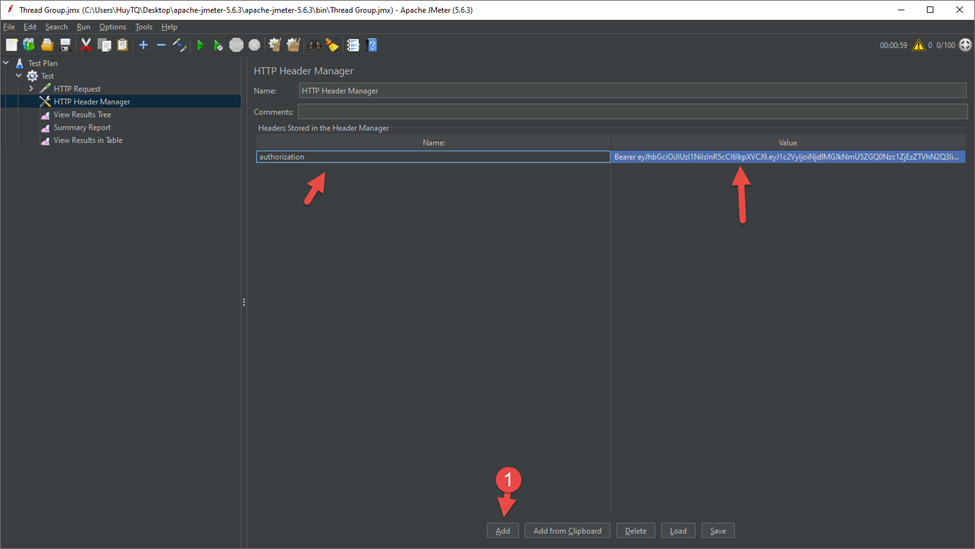975x549 pixels.
Task: Click the Comments input field
Action: tap(631, 112)
